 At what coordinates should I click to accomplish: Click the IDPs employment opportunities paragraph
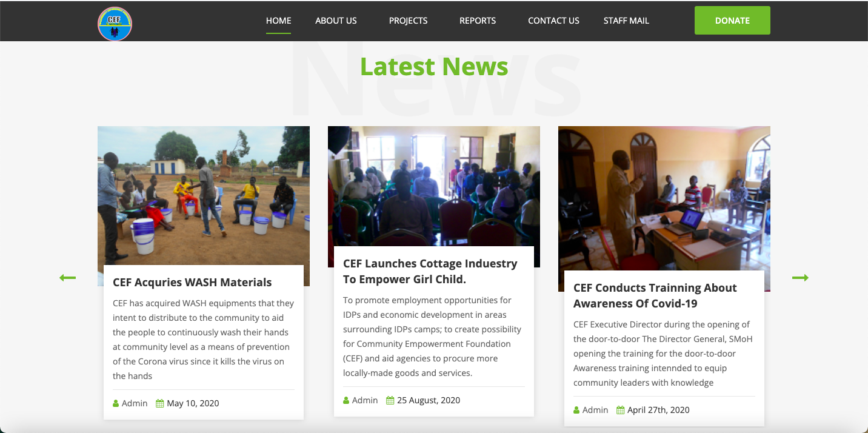433,337
